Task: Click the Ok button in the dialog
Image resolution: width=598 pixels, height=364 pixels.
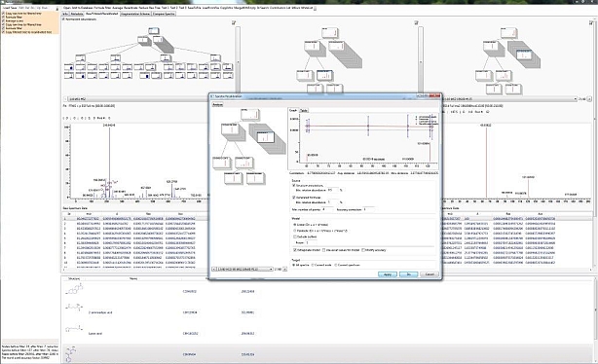Action: pyautogui.click(x=408, y=274)
